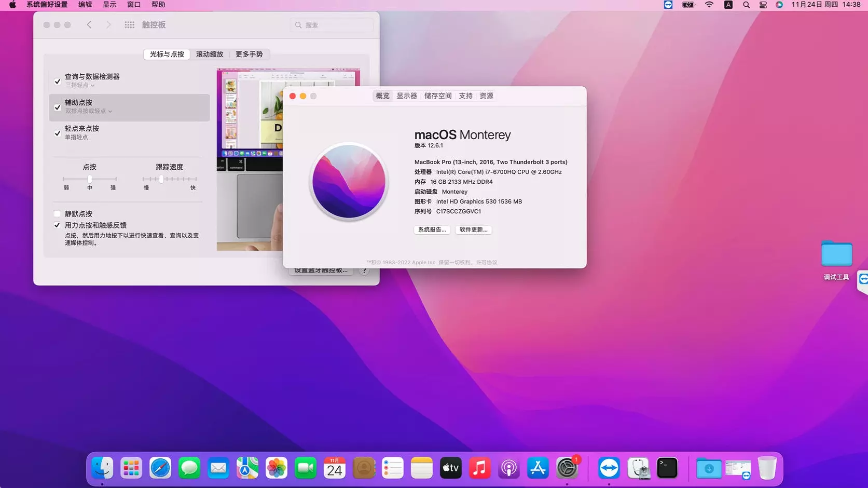Launch FaceTime from the Dock
Viewport: 868px width, 488px height.
click(305, 468)
